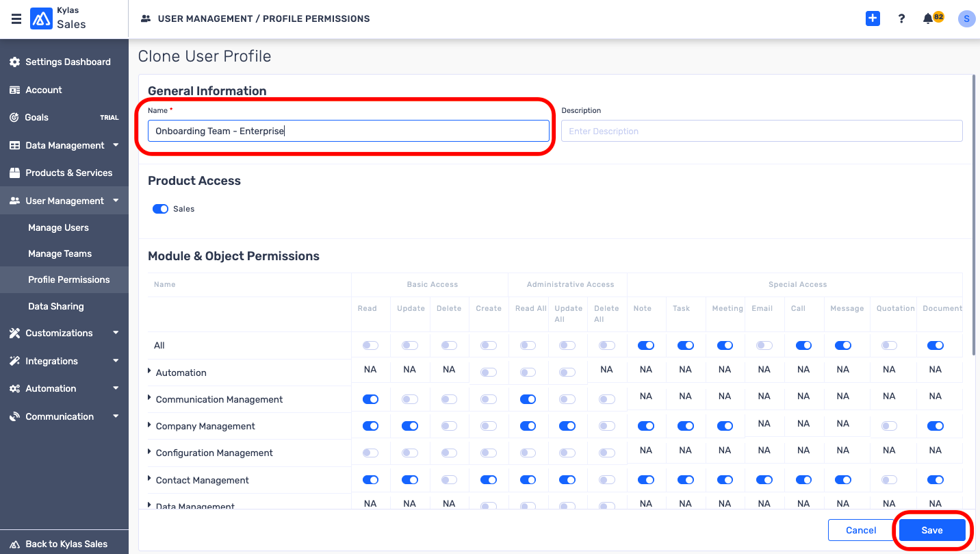Click the form's vertical scrollbar
Screen dimensions: 980x554
(x=974, y=215)
